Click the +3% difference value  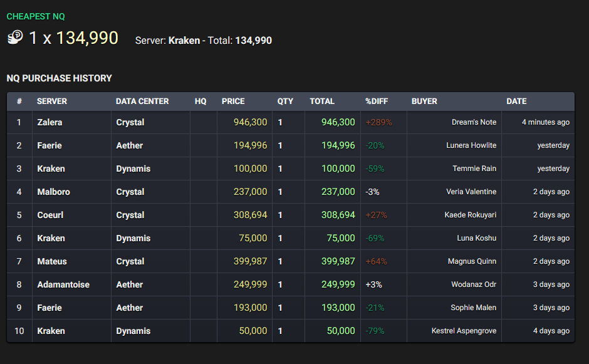(x=373, y=284)
